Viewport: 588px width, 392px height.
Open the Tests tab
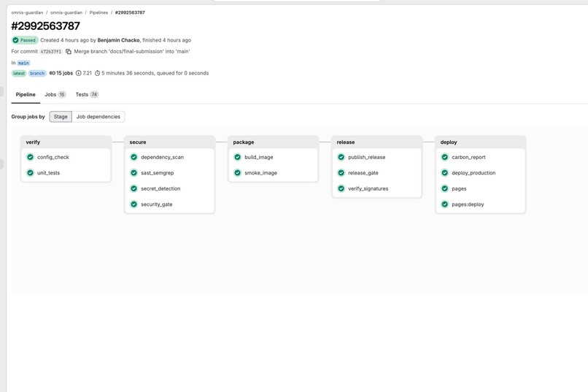[87, 94]
